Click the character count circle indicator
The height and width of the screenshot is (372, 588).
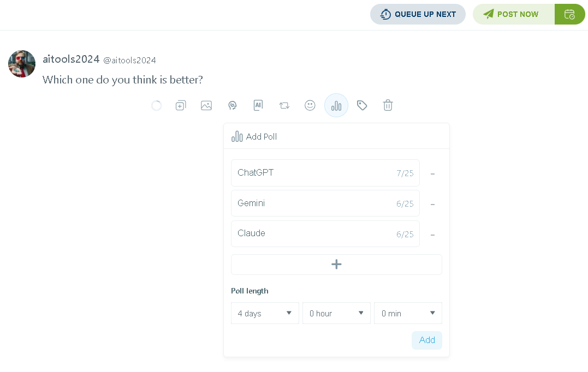pos(156,106)
